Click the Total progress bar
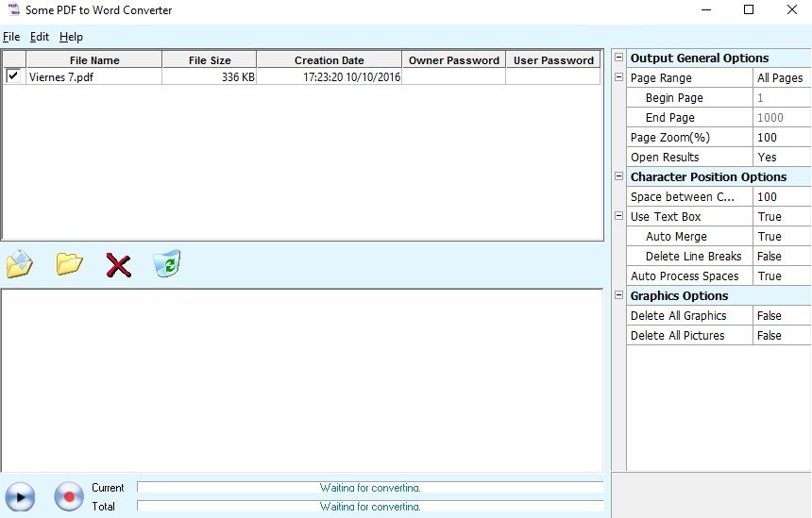This screenshot has height=518, width=812. click(x=370, y=506)
